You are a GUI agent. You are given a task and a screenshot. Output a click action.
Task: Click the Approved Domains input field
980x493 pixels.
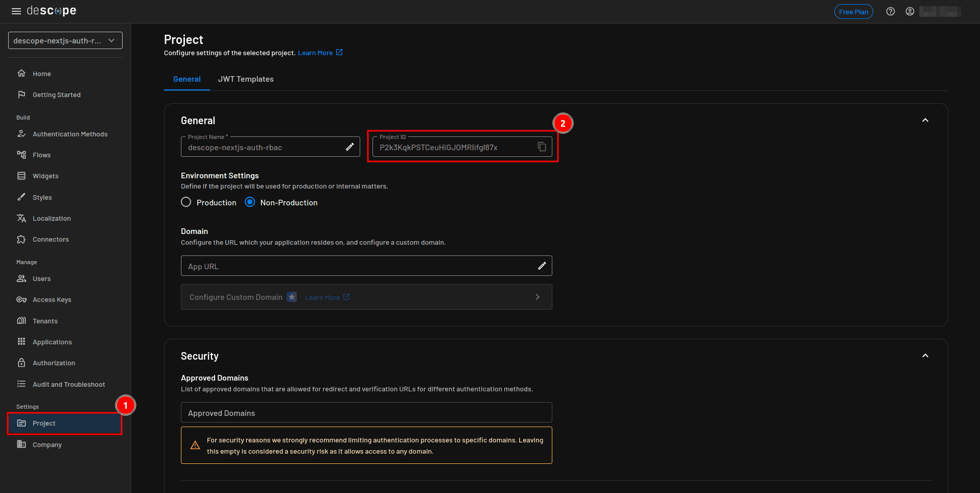tap(366, 412)
